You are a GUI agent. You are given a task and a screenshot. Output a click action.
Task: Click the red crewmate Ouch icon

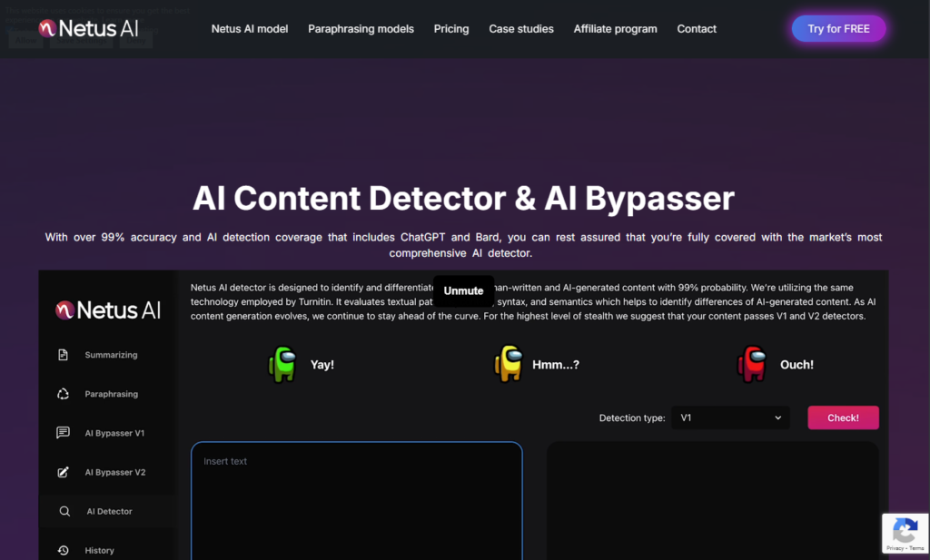pos(752,364)
